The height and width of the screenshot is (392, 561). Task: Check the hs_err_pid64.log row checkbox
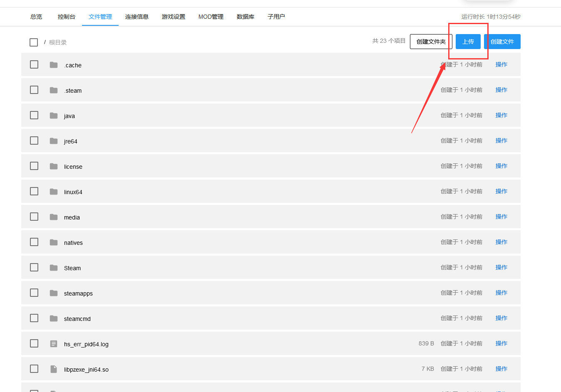coord(34,343)
